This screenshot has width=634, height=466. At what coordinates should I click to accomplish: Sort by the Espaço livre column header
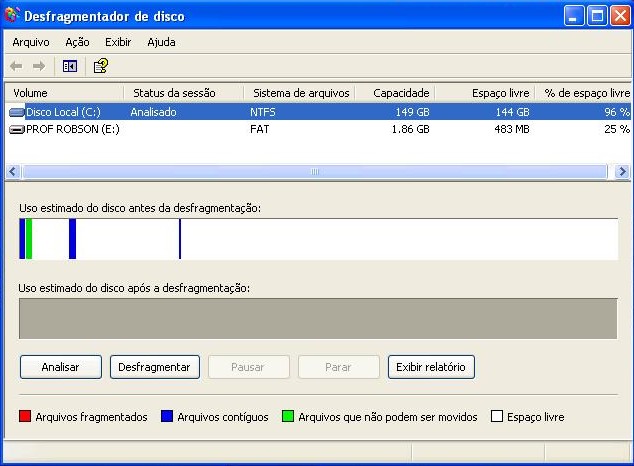[485, 93]
